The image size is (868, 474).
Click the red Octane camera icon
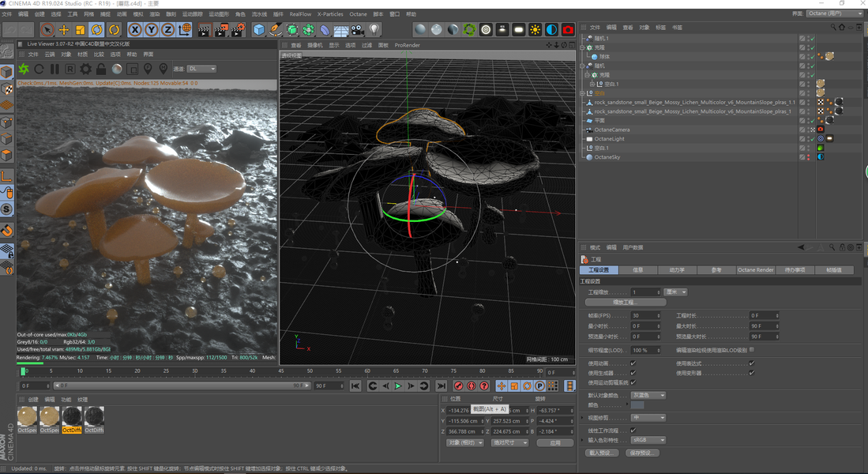[x=568, y=29]
